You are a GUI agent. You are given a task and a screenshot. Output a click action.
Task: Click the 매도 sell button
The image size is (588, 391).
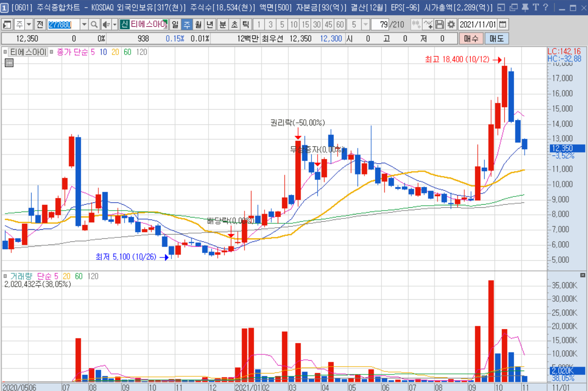[x=497, y=39]
